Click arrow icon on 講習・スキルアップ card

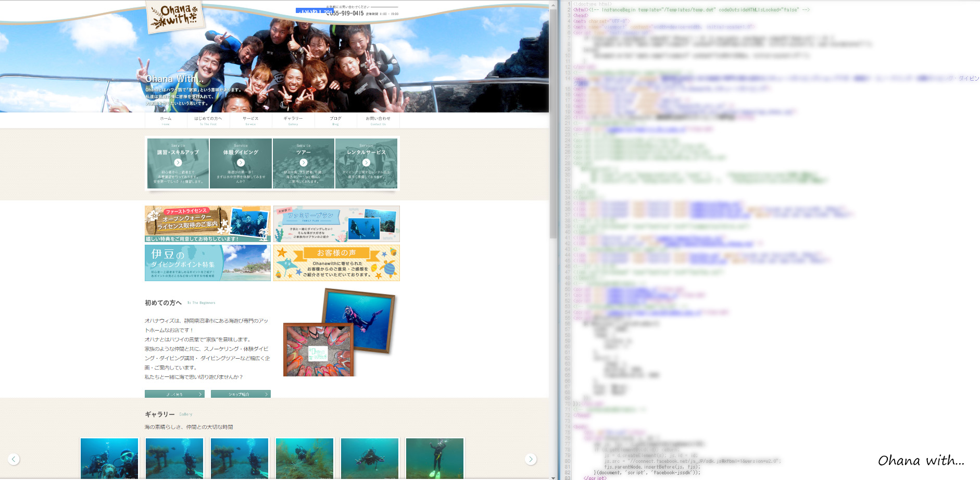coord(178,162)
